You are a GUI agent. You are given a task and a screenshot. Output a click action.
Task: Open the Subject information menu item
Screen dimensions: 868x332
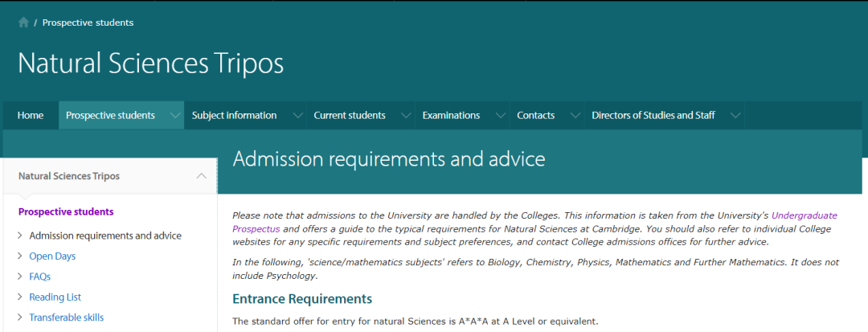(234, 115)
